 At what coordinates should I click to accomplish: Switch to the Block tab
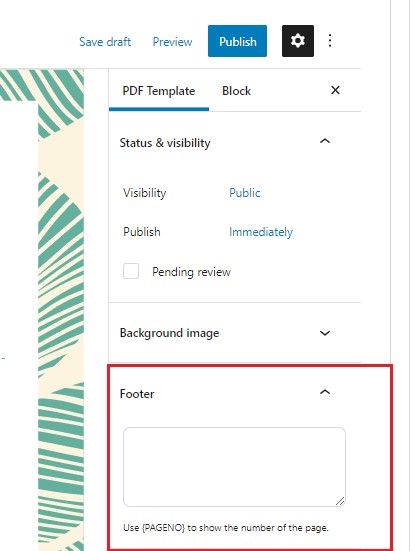tap(236, 91)
